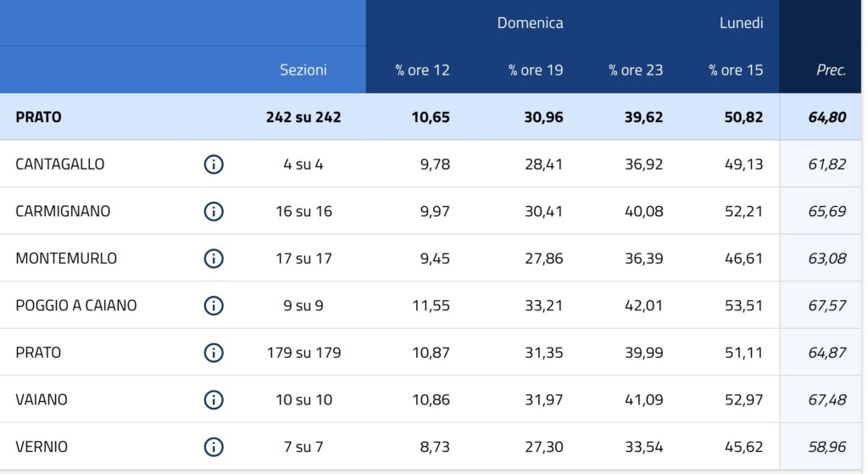Open the VAIANO info icon
Screen dimensions: 868x474
(x=214, y=399)
